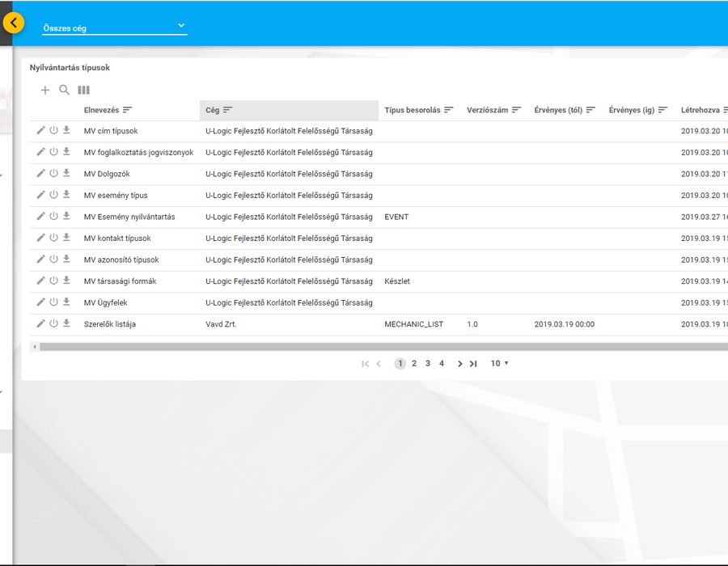This screenshot has width=728, height=566.
Task: Toggle power status of Szerelők listája
Action: (x=54, y=323)
